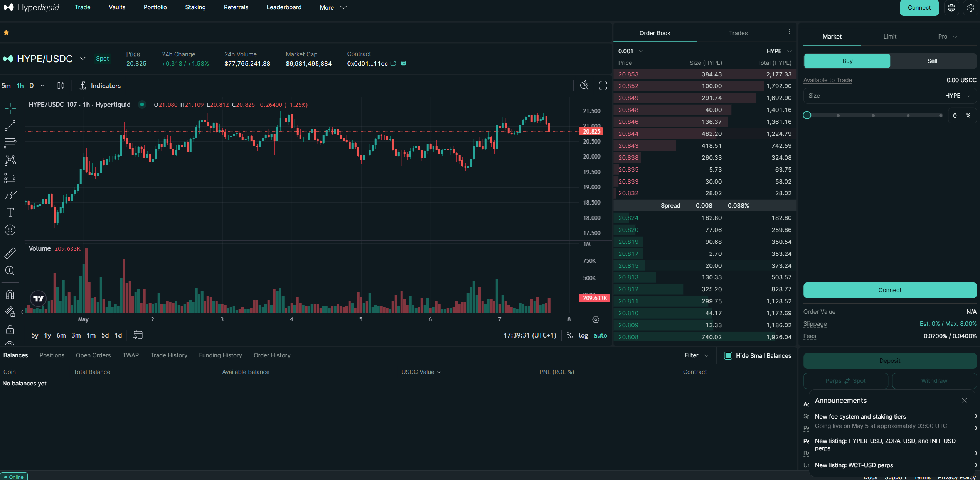
Task: Enter fullscreen chart mode
Action: point(603,86)
